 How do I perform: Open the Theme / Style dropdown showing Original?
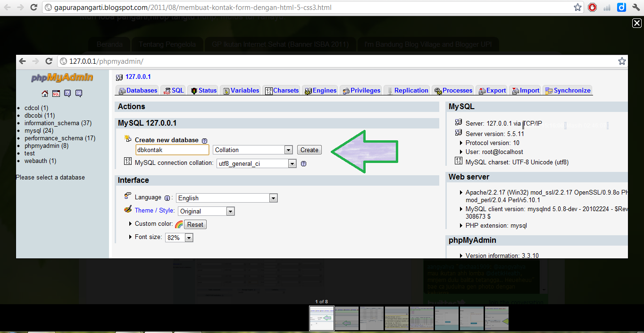point(206,211)
